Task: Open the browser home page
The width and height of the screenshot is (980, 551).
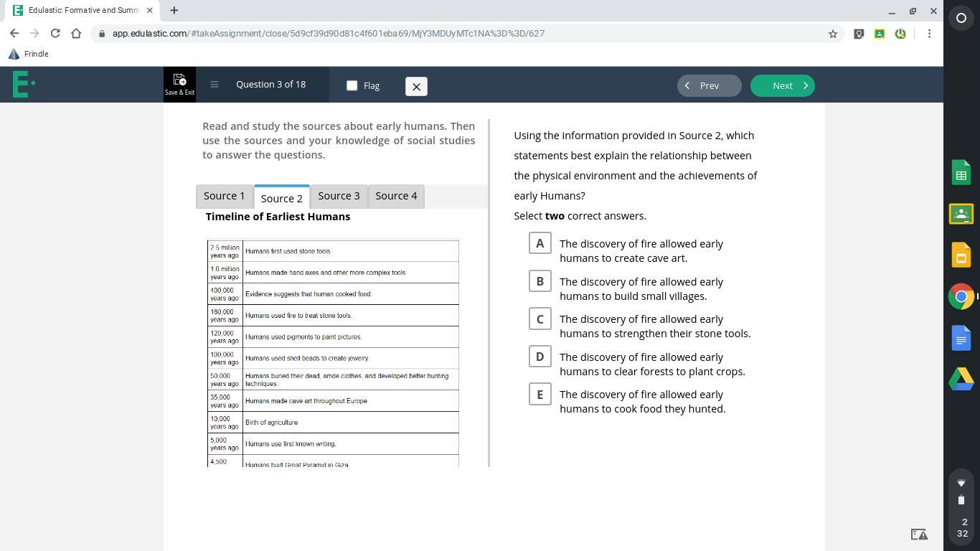Action: tap(76, 33)
